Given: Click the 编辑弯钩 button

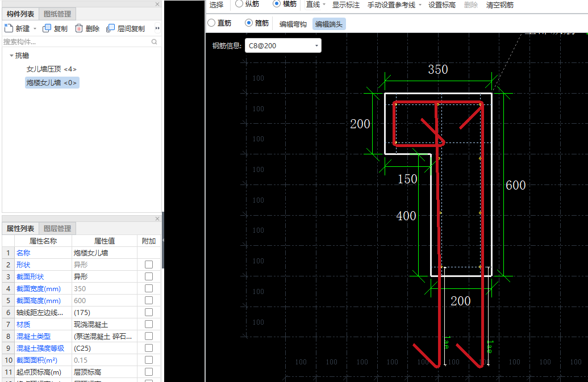Looking at the screenshot, I should pyautogui.click(x=293, y=24).
